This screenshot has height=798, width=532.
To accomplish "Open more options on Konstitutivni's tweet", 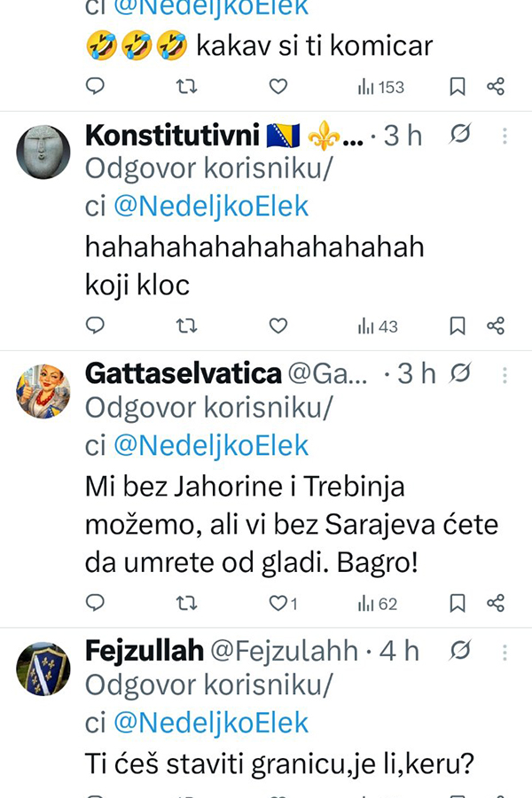I will coord(505,136).
